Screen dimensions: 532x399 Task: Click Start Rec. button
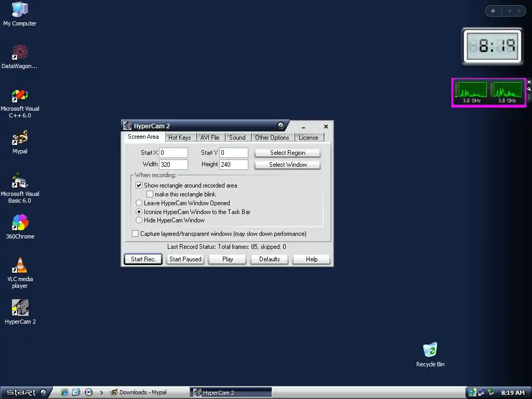coord(143,259)
